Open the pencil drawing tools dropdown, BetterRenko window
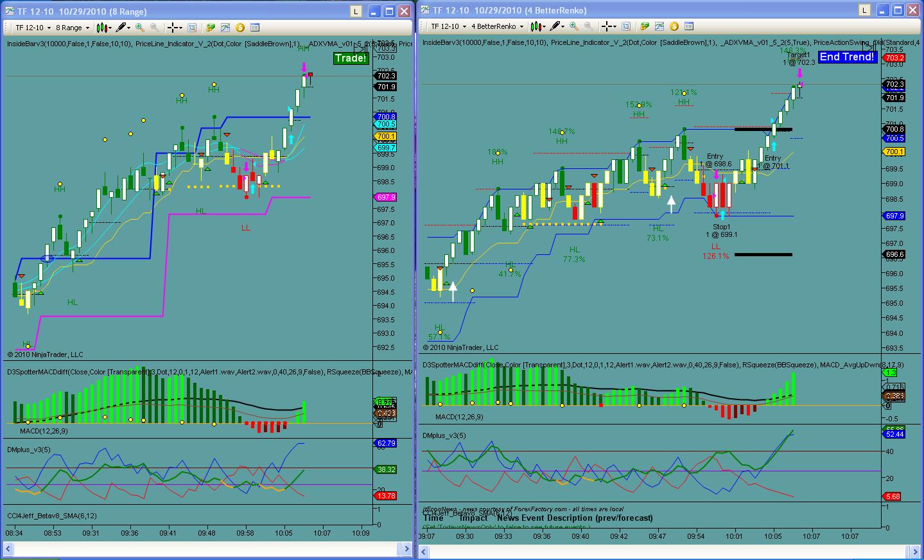 (x=557, y=26)
